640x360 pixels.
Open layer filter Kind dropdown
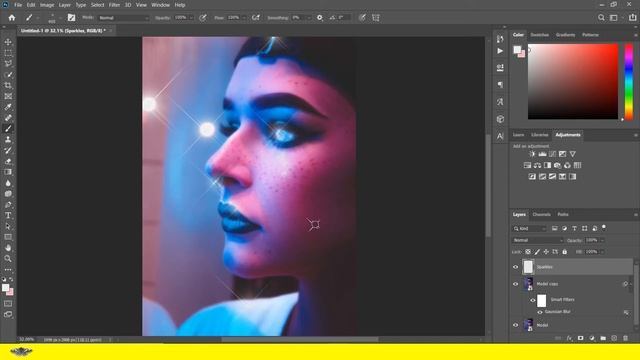point(529,229)
